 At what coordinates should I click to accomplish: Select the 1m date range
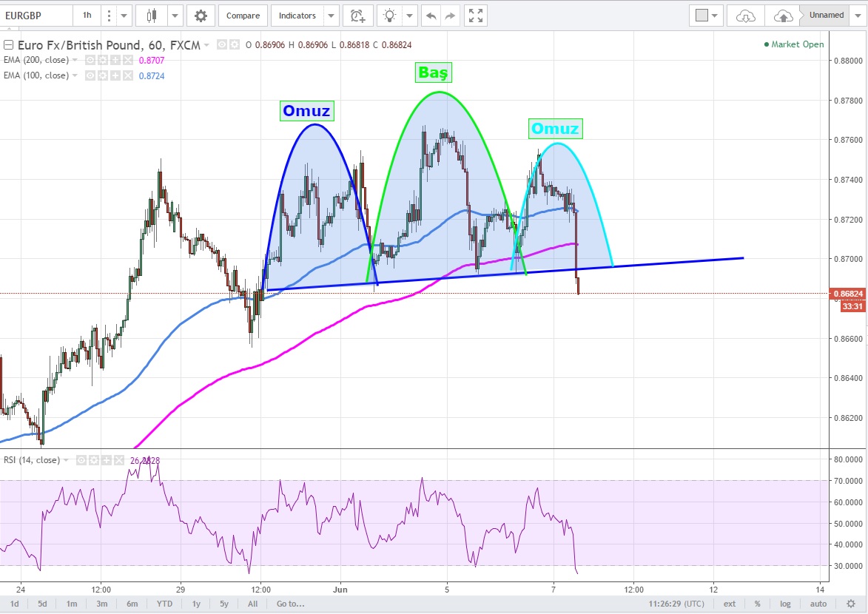tap(72, 604)
